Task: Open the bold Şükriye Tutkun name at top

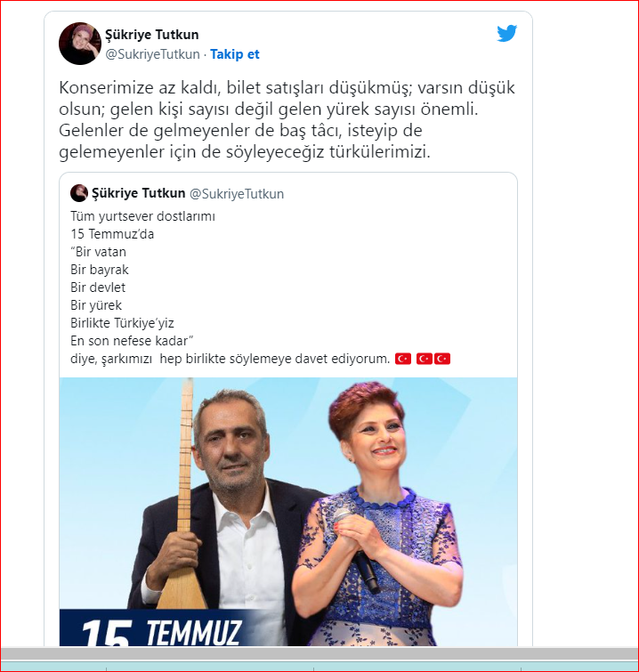Action: pos(151,35)
